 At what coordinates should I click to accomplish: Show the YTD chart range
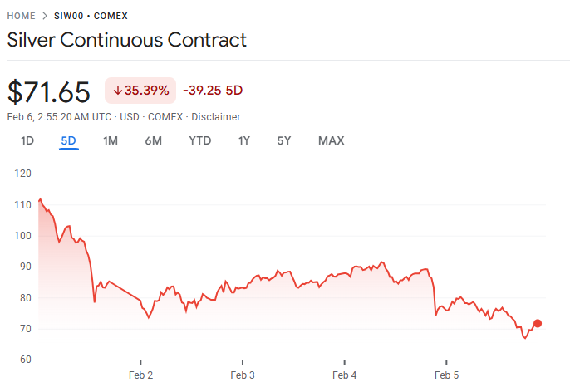click(200, 140)
